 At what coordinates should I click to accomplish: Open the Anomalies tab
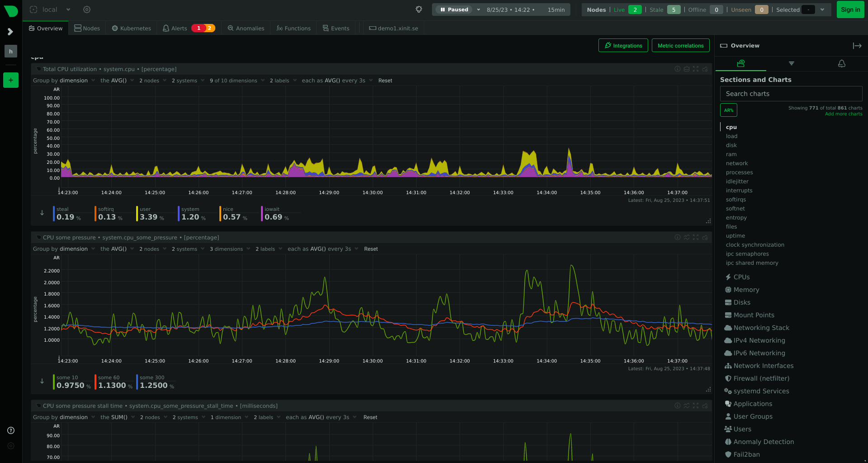246,28
